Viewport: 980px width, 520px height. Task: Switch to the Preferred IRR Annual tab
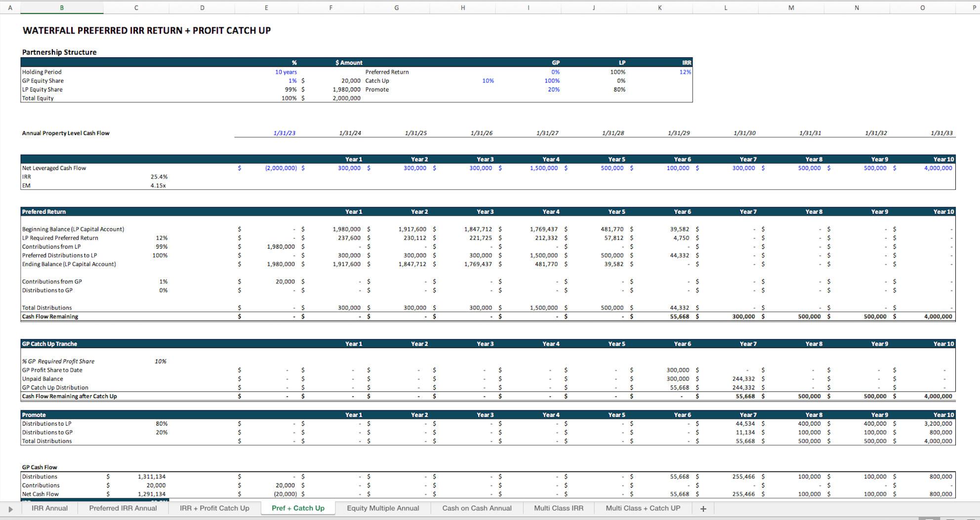[123, 508]
